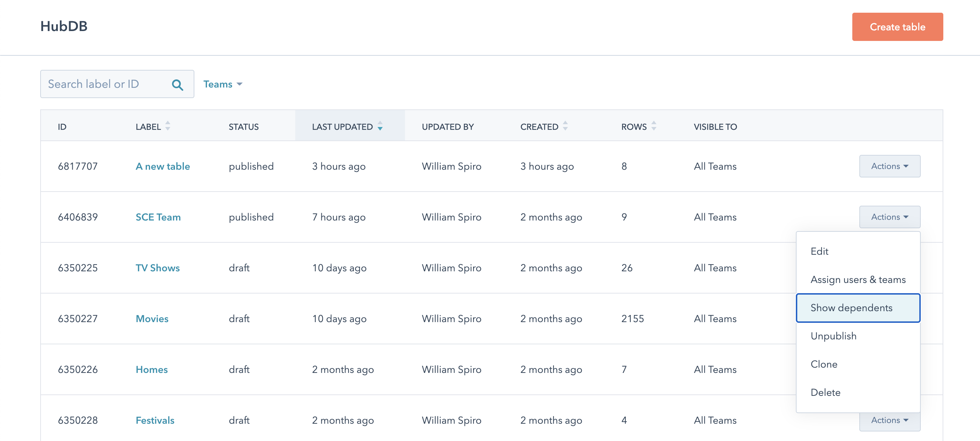Open the Homes table
The width and height of the screenshot is (980, 441).
coord(151,369)
